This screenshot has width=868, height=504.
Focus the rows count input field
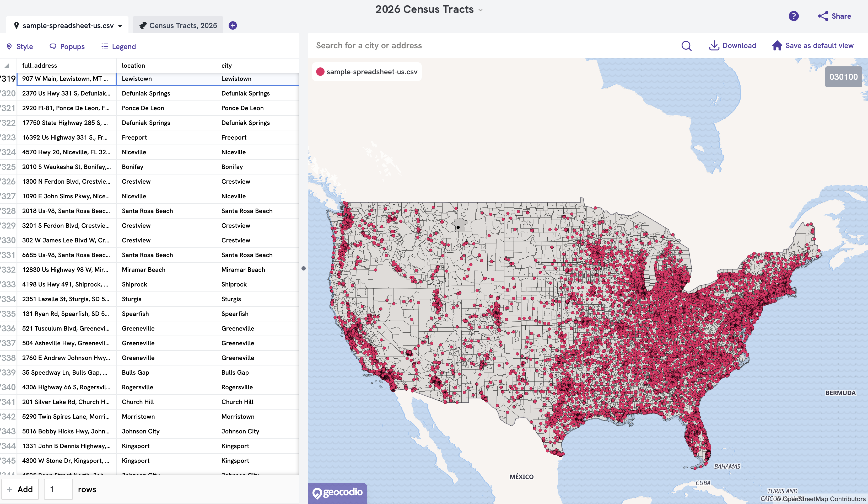pos(58,489)
